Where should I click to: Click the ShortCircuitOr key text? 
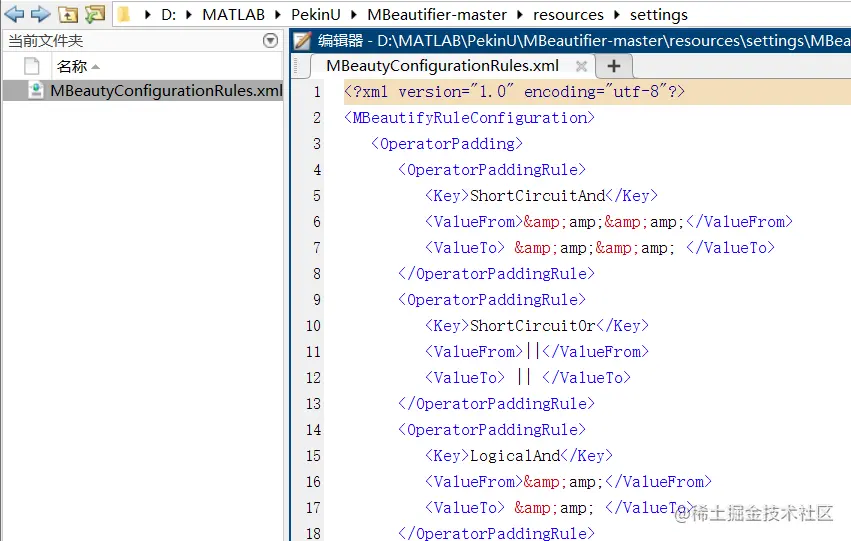point(533,326)
